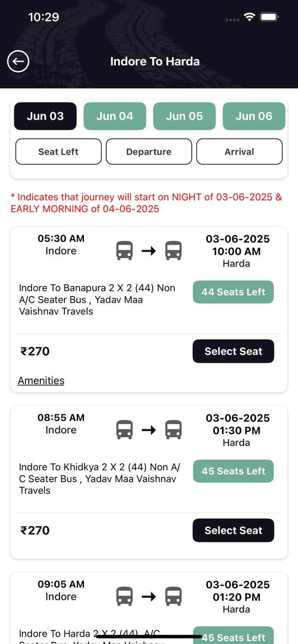The image size is (298, 644).
Task: Select Seat on the 05:30 AM Banapura bus
Action: point(233,351)
